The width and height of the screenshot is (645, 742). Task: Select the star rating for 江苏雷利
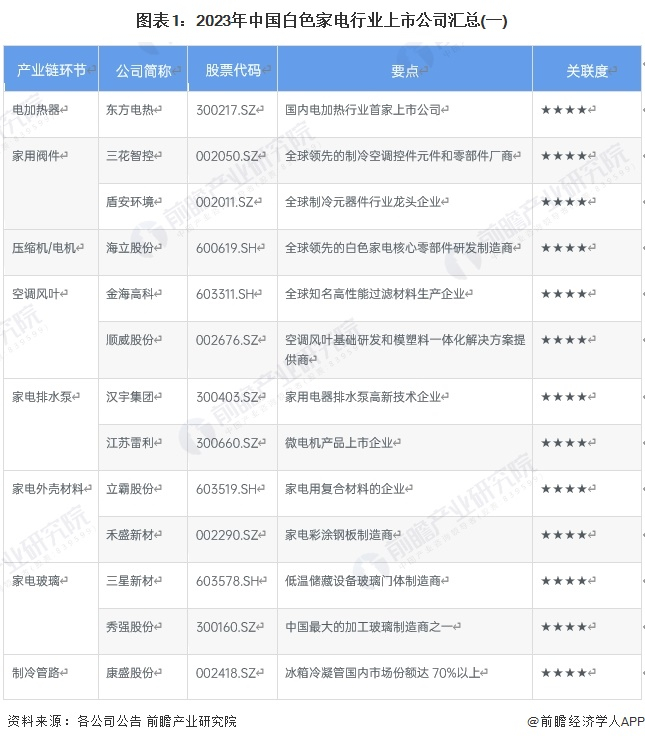564,443
